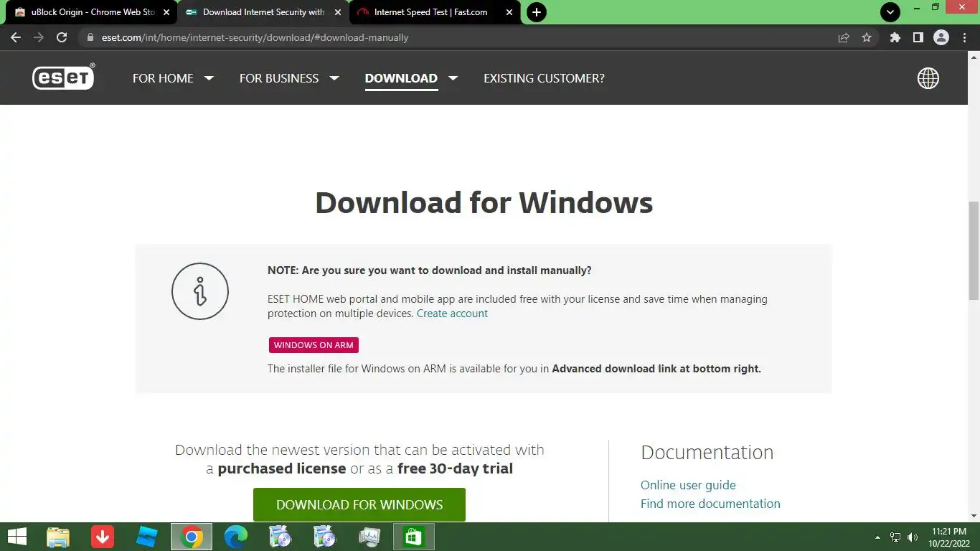The image size is (980, 551).
Task: Toggle the Chrome side panel icon
Action: [x=918, y=37]
